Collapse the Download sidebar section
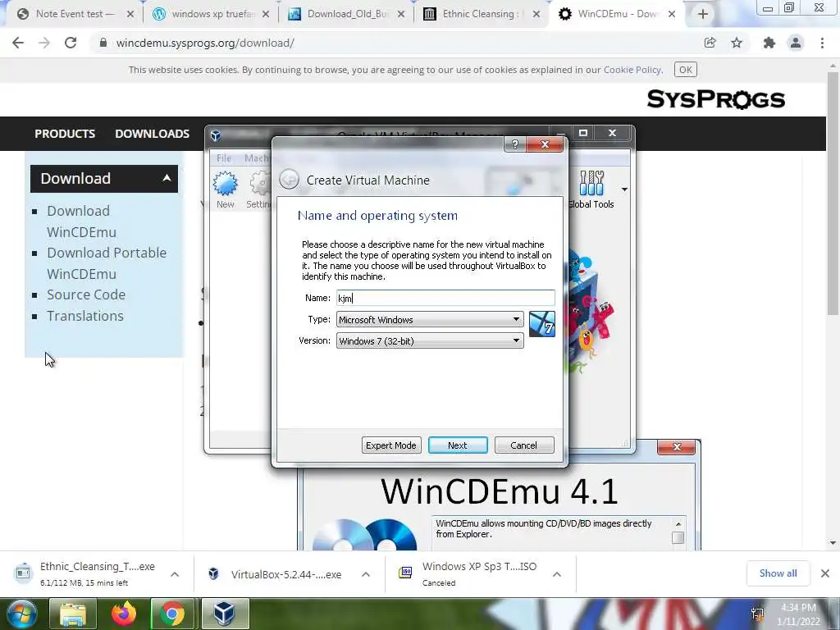Image resolution: width=840 pixels, height=630 pixels. 167,178
